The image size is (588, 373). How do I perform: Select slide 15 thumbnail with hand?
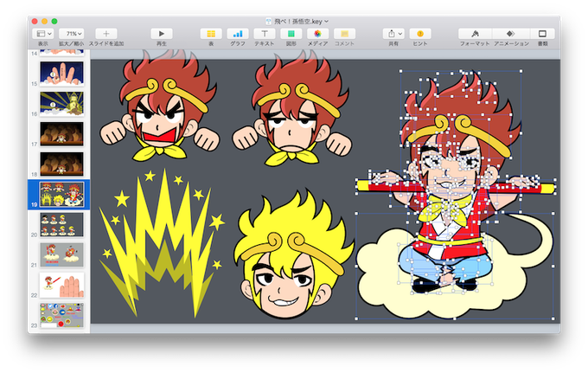click(62, 74)
